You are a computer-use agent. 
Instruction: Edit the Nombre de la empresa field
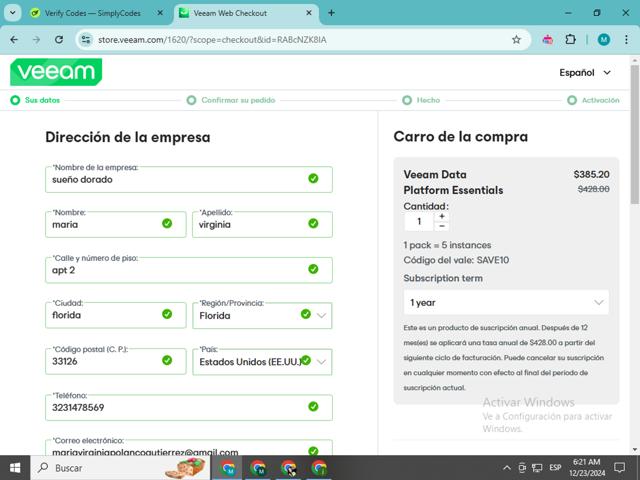189,179
